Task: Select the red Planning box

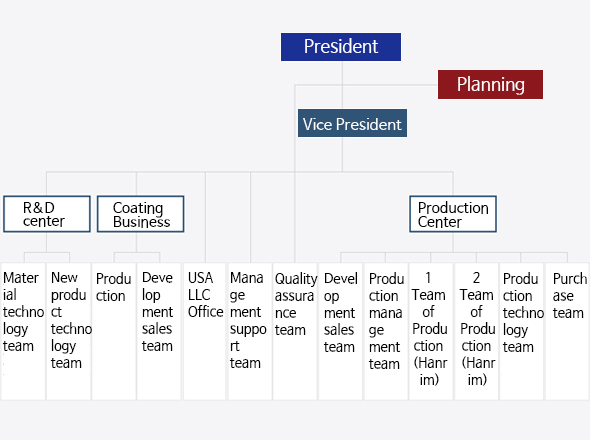Action: click(x=490, y=84)
